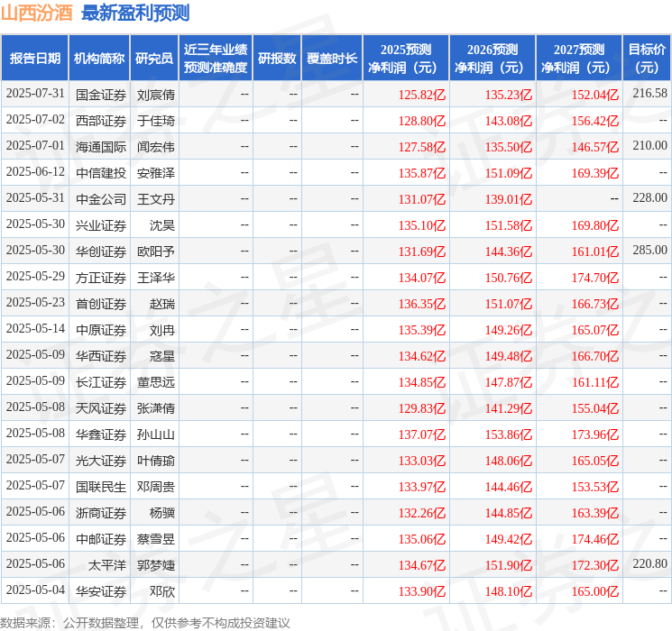Click the 海通国际 institution cell
672x631 pixels.
click(101, 147)
